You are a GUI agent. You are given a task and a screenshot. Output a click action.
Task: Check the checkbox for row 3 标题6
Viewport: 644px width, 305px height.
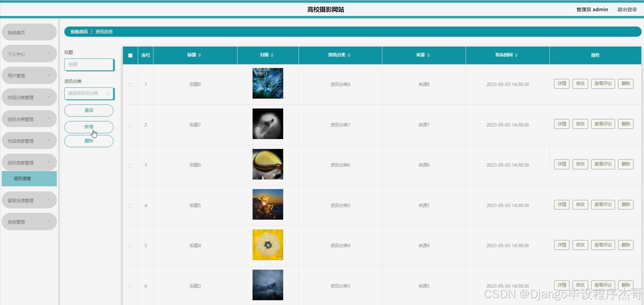pyautogui.click(x=130, y=165)
